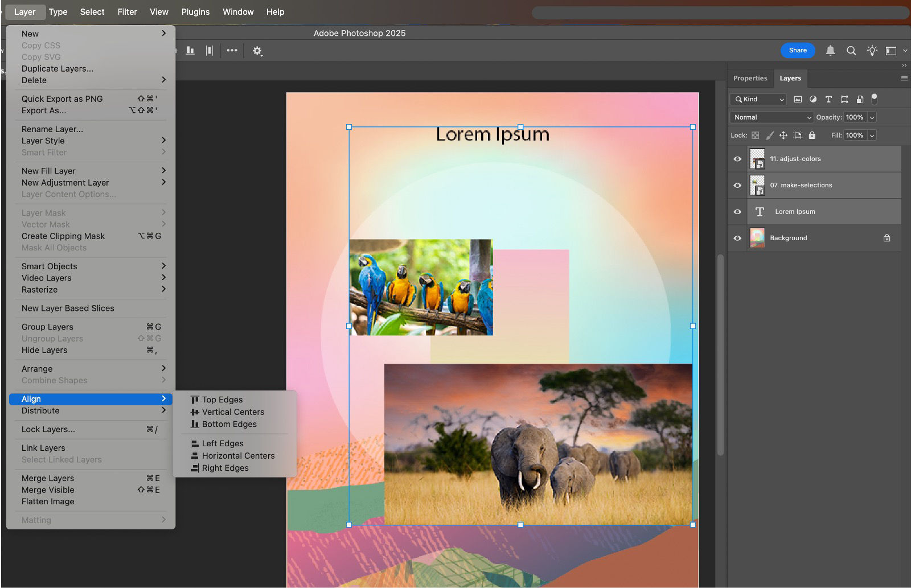Viewport: 911px width, 588px height.
Task: Filter to show only pixel layers
Action: [798, 99]
